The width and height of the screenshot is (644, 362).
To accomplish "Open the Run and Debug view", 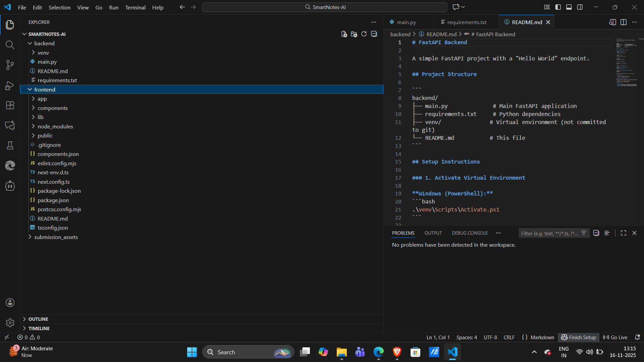I will (10, 85).
